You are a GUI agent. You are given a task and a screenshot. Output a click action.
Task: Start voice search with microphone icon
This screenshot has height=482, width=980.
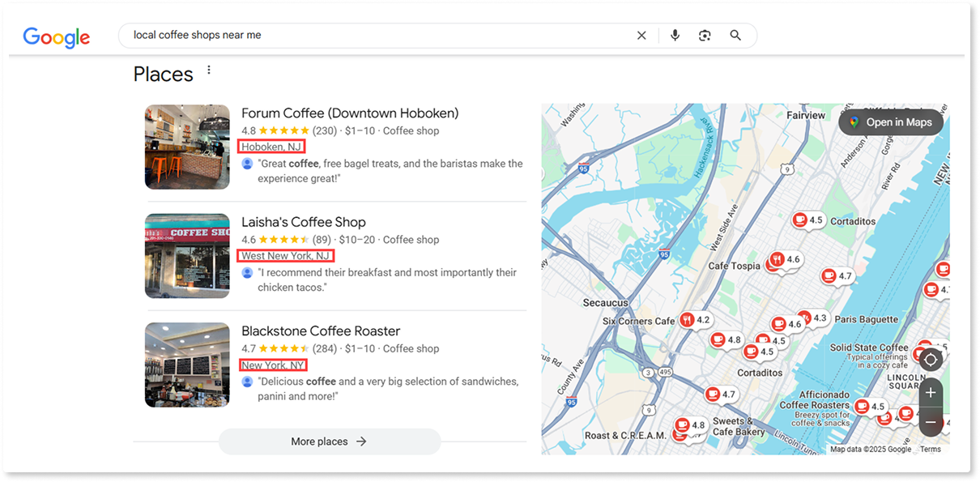point(675,36)
